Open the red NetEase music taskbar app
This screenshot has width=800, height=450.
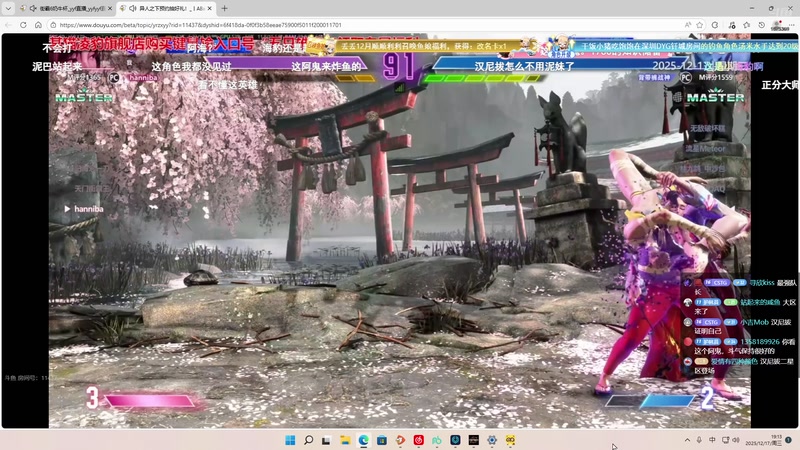pyautogui.click(x=419, y=440)
